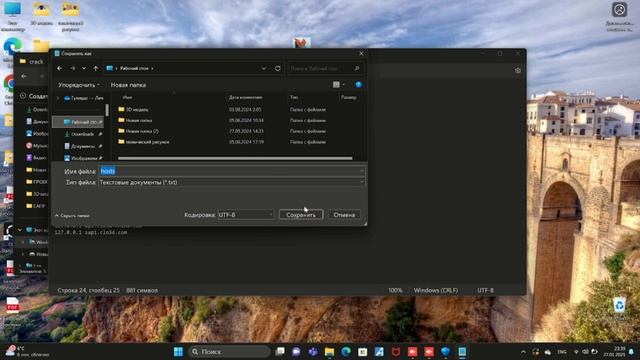This screenshot has height=360, width=640.
Task: Collapse folders with Скрыть папки
Action: click(x=72, y=216)
